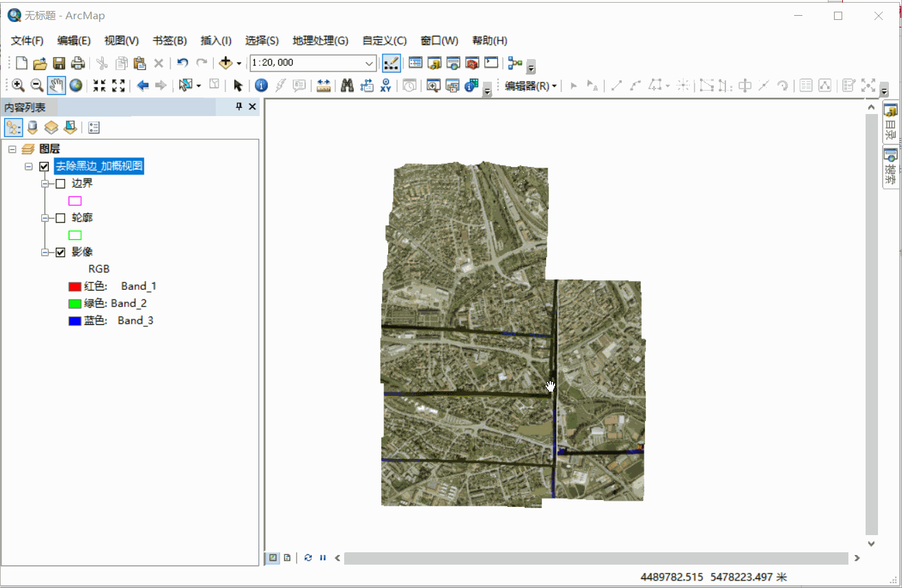Open the Add Data dropdown arrow
Screen dimensions: 902x588
click(239, 63)
